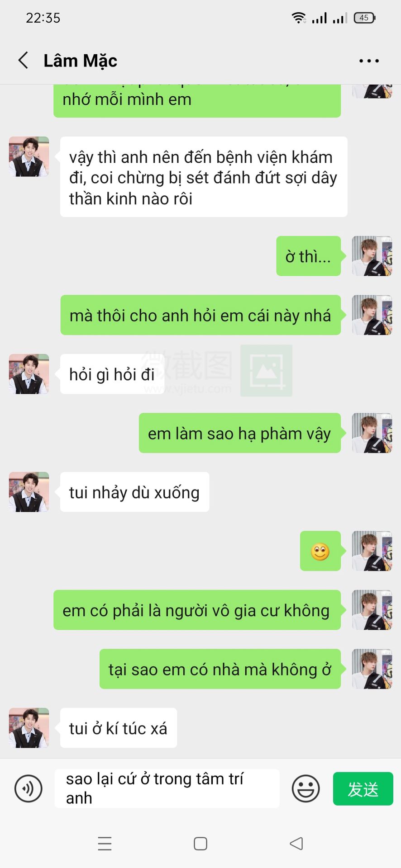Tap the battery indicator in status bar
This screenshot has height=868, width=401.
pyautogui.click(x=364, y=18)
